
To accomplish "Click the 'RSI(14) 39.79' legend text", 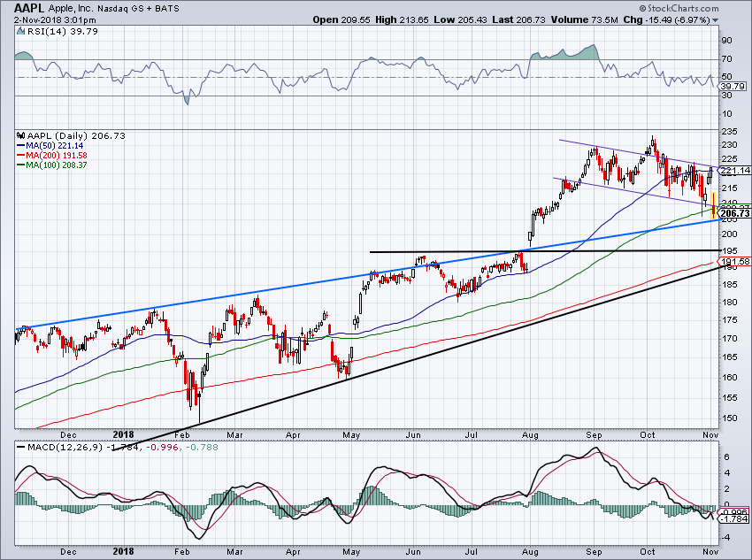I will pos(63,31).
